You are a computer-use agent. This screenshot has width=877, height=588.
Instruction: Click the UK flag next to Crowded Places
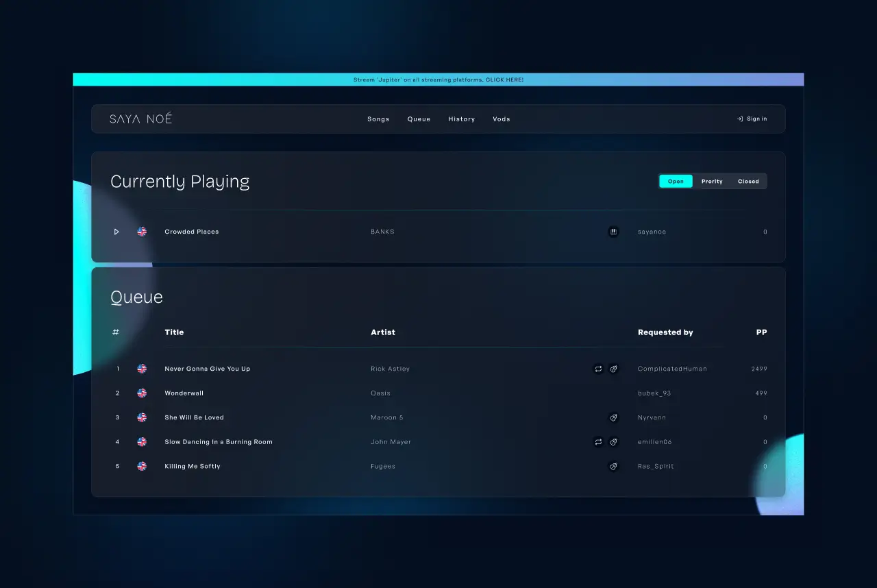[x=142, y=232]
